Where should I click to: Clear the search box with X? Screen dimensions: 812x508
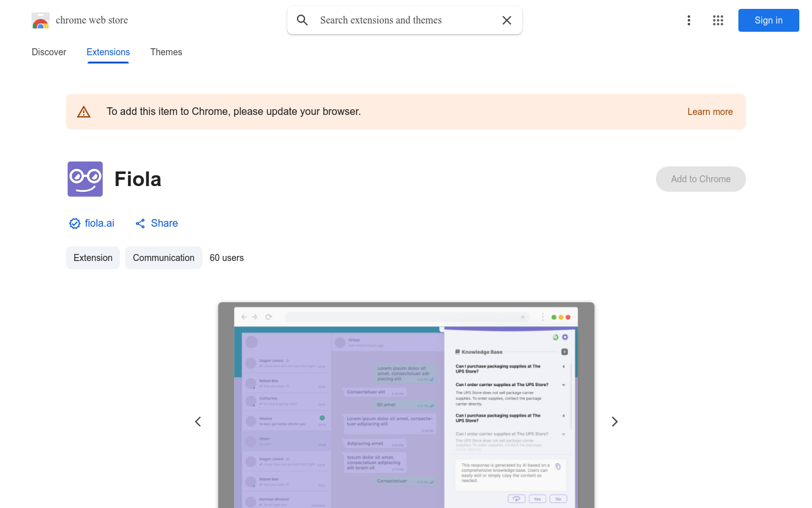click(x=507, y=20)
